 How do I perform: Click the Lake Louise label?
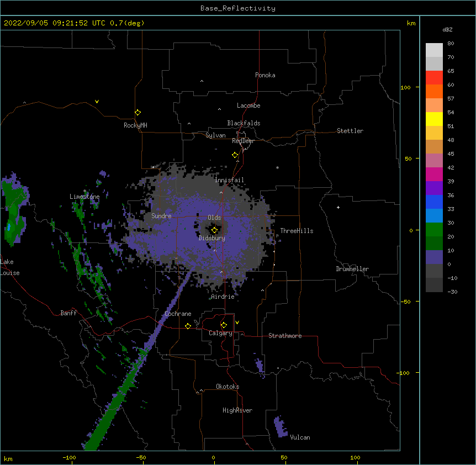point(10,267)
